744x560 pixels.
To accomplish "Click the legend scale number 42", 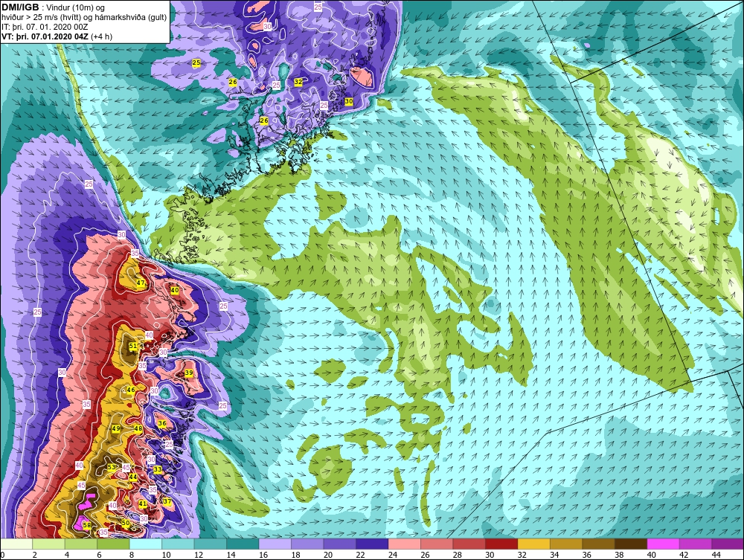I will pyautogui.click(x=684, y=556).
